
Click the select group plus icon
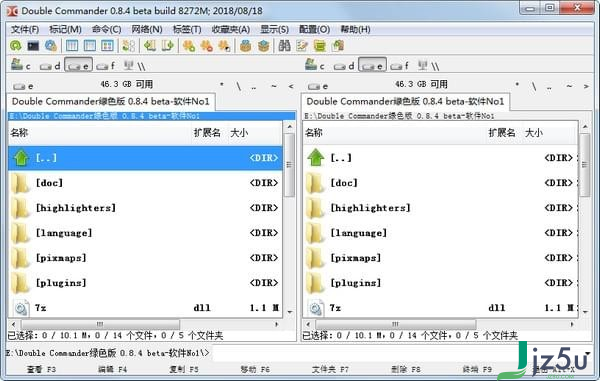click(x=189, y=46)
